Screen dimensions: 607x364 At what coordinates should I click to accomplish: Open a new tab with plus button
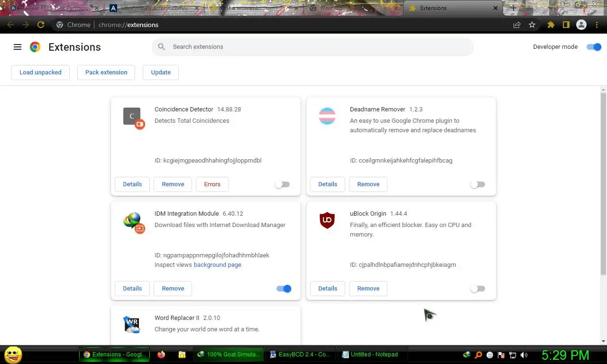(513, 8)
